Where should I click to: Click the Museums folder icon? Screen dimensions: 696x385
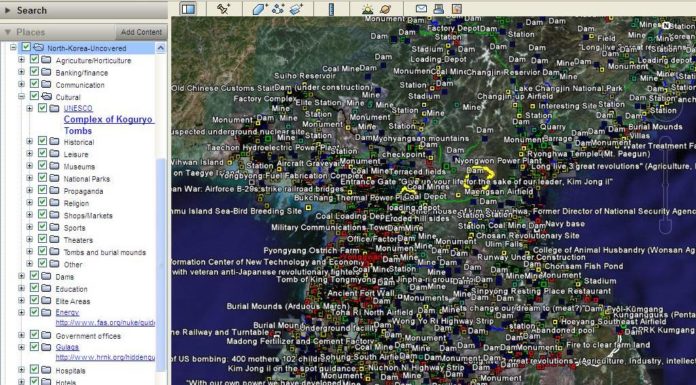[x=55, y=166]
